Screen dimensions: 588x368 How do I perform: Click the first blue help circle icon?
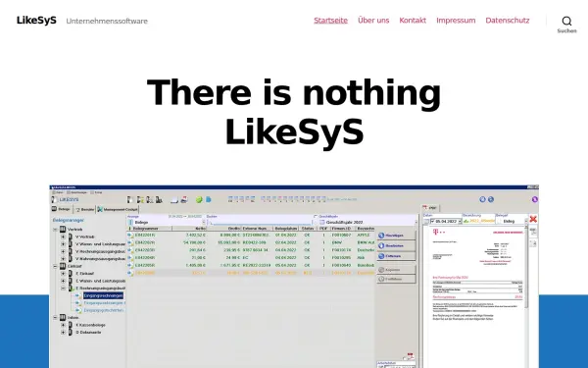(482, 199)
